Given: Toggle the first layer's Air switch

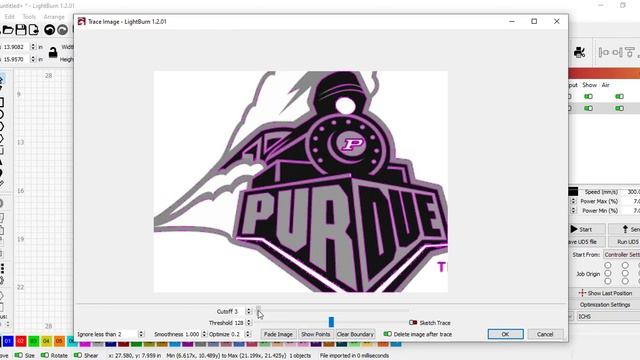Looking at the screenshot, I should point(620,96).
